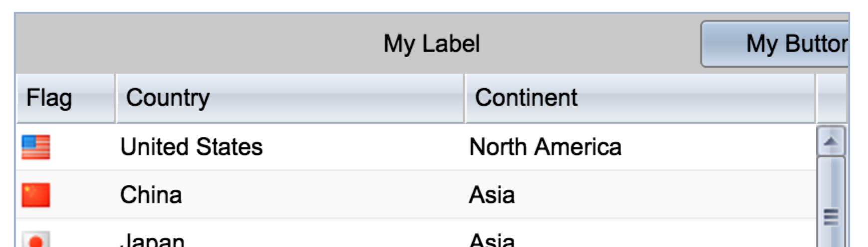Select the China country cell
The height and width of the screenshot is (247, 868).
coord(151,195)
